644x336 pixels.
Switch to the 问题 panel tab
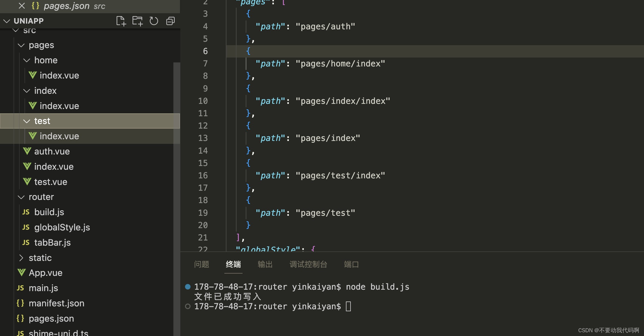click(x=201, y=264)
